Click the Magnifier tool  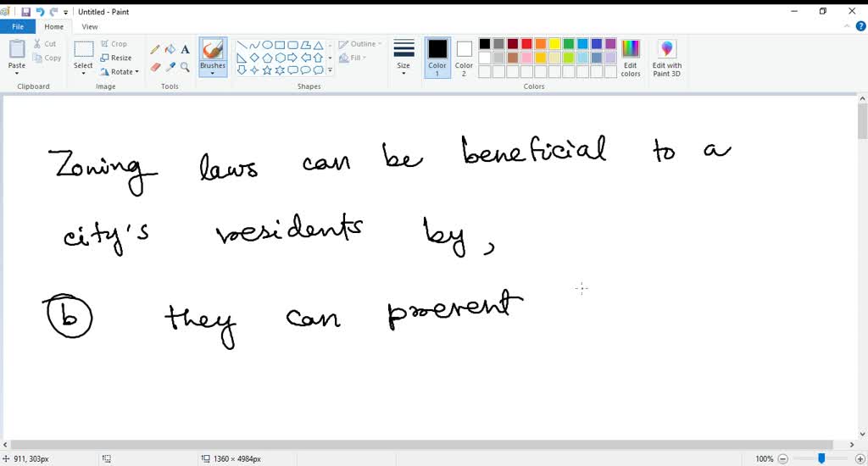tap(185, 67)
